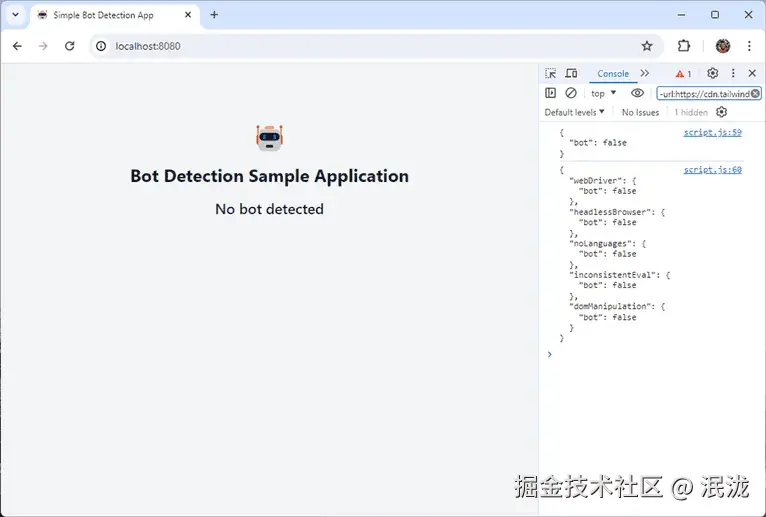Switch to the Console panel tab

(613, 73)
